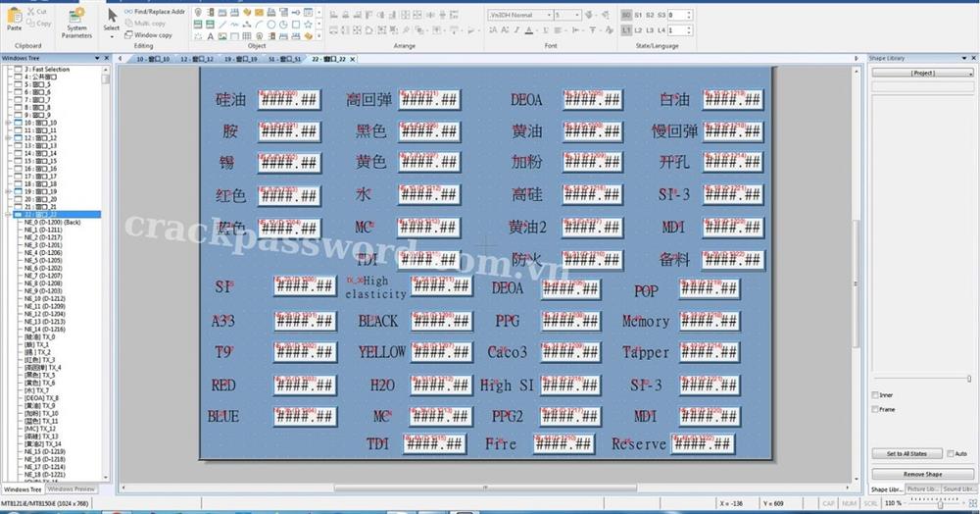This screenshot has height=514, width=980.
Task: Click the Set to All States button
Action: 906,454
